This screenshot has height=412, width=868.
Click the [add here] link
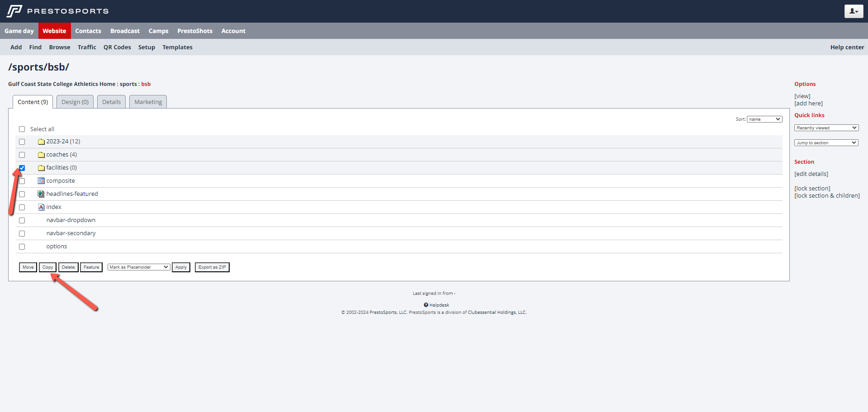coord(808,104)
